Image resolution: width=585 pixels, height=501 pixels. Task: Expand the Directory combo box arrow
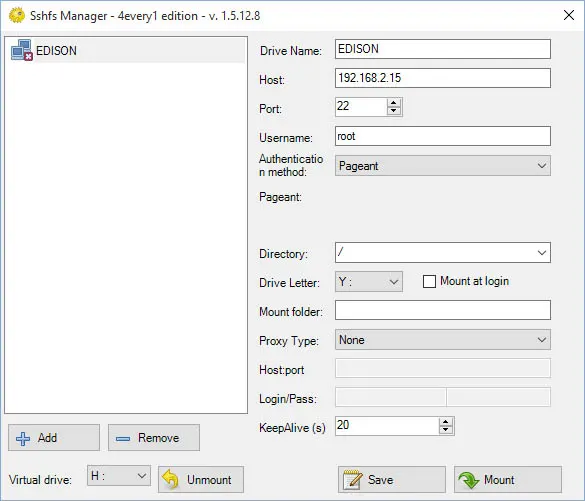(x=542, y=253)
